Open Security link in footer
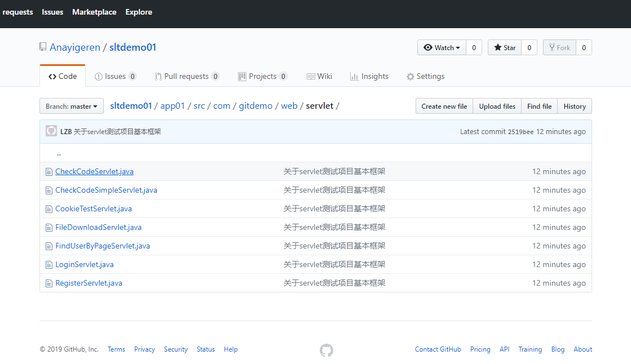631x364 pixels. coord(176,349)
